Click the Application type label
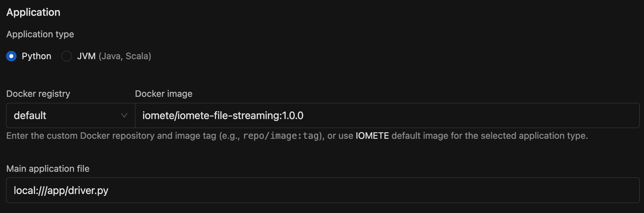 tap(40, 34)
